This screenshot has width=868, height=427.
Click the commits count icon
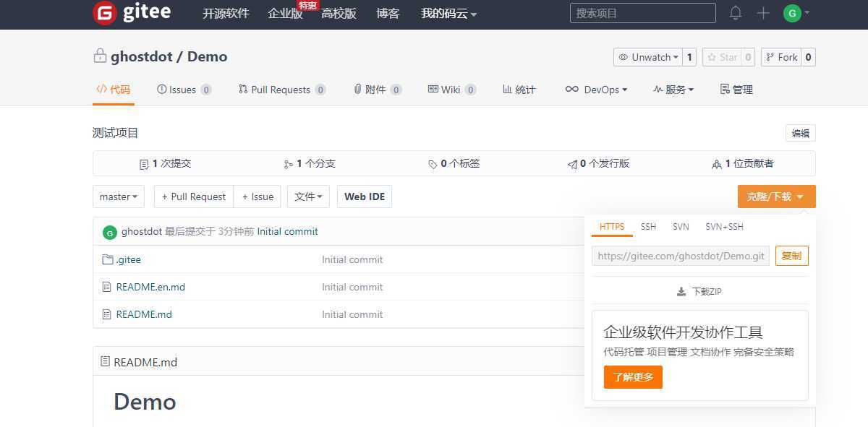click(144, 164)
